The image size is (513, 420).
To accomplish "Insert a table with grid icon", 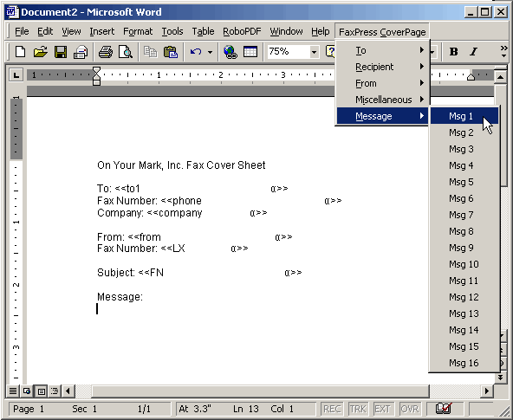I will coord(250,52).
